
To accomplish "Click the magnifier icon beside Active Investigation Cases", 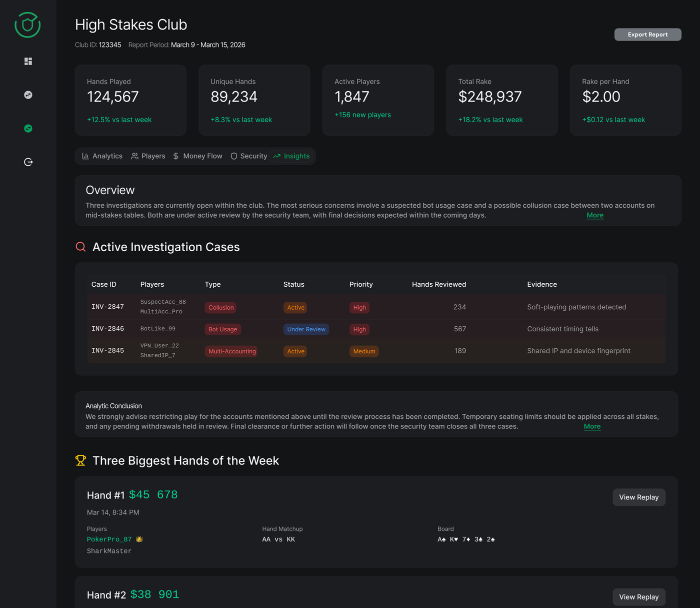I will coord(80,247).
